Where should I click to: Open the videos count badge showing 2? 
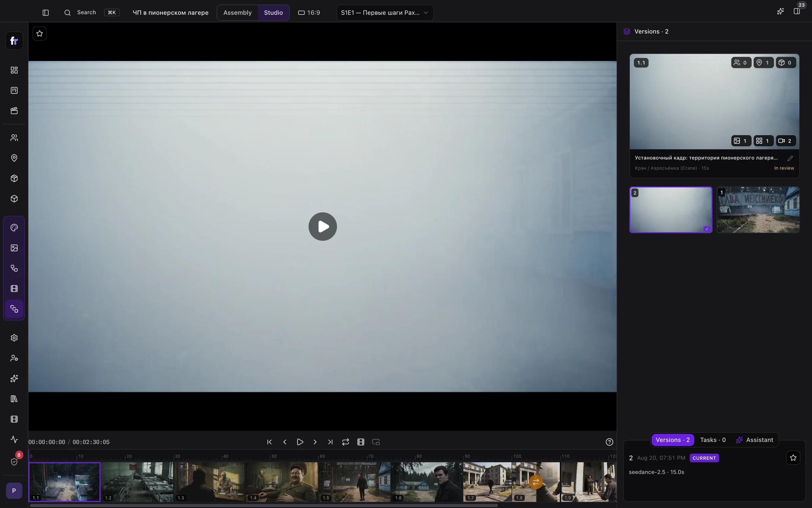point(786,141)
